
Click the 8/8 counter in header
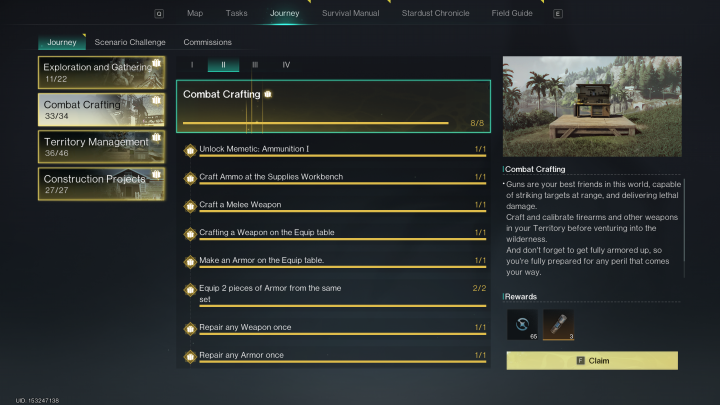click(x=477, y=123)
